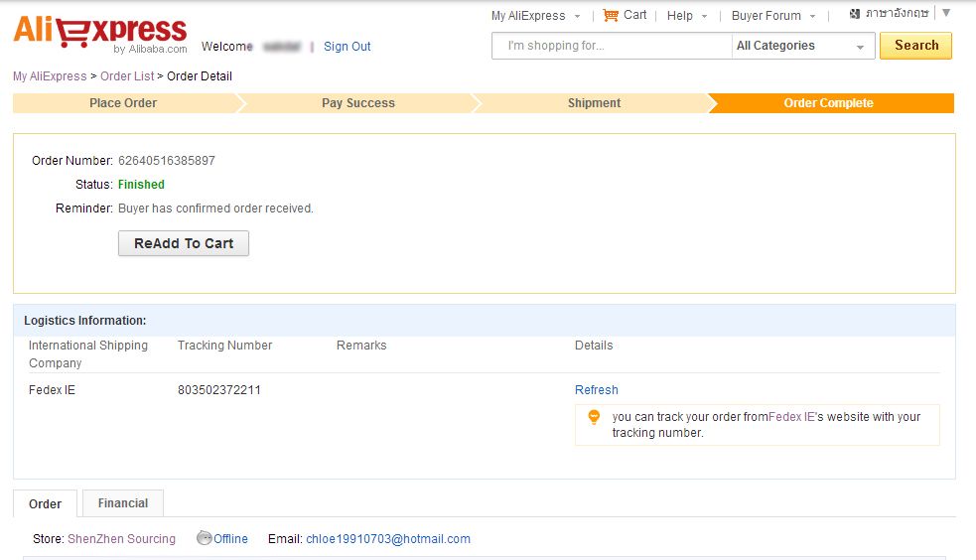This screenshot has width=976, height=560.
Task: Select the Order tab
Action: click(x=45, y=504)
